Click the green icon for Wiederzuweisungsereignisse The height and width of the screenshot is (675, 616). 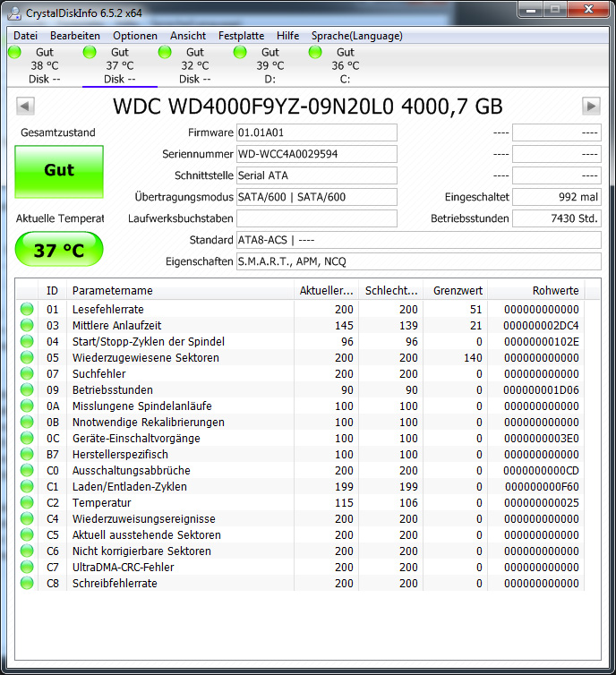tap(27, 518)
